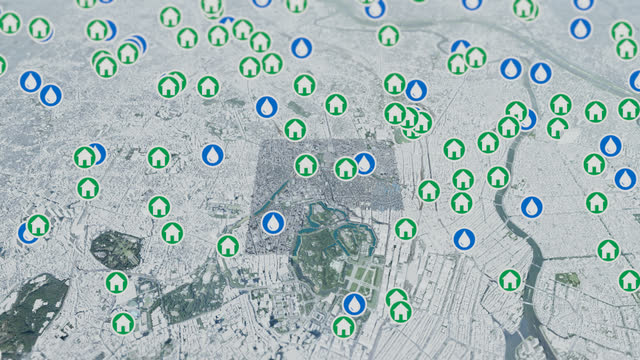640x360 pixels.
Task: Click the house marker sitting just above the dark square's top edge
Action: 295,130
